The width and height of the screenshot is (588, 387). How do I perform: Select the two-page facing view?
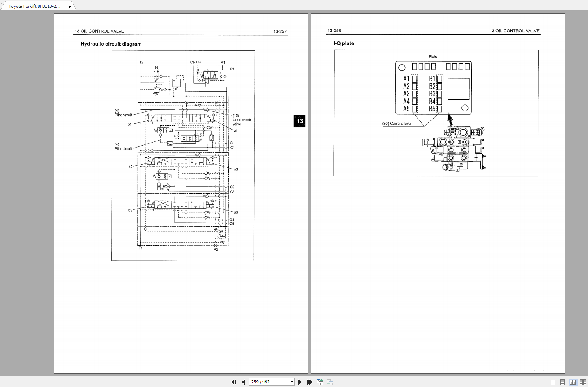(573, 382)
